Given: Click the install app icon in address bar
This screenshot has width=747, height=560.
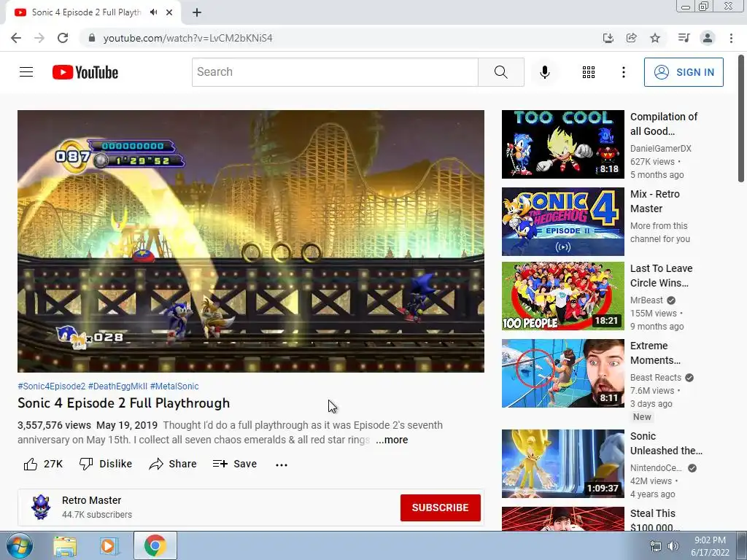Looking at the screenshot, I should click(x=608, y=38).
